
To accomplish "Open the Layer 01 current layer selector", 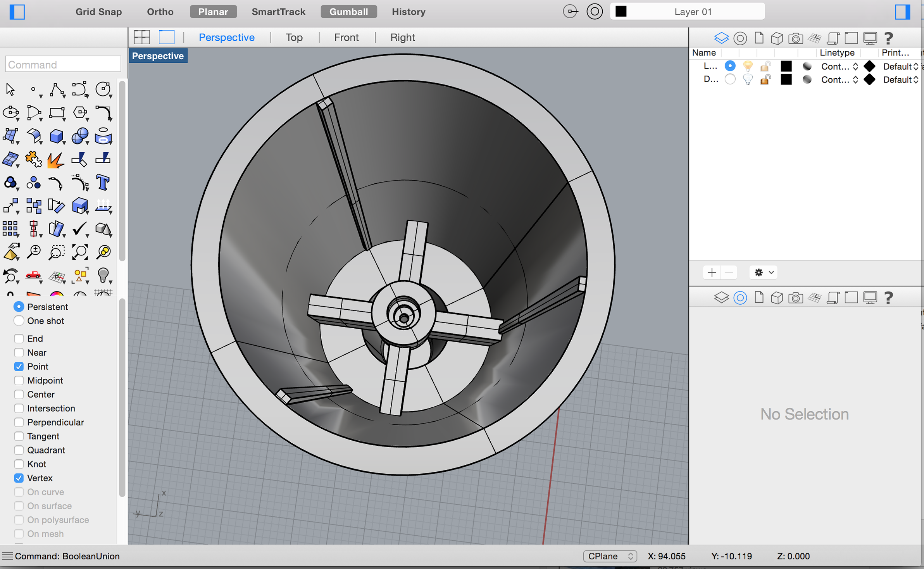I will tap(687, 12).
